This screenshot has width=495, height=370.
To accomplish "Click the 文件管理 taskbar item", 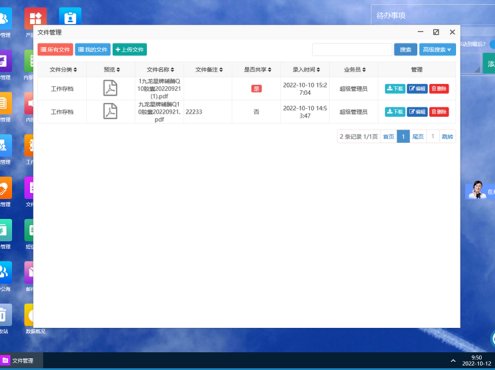I will pyautogui.click(x=21, y=361).
